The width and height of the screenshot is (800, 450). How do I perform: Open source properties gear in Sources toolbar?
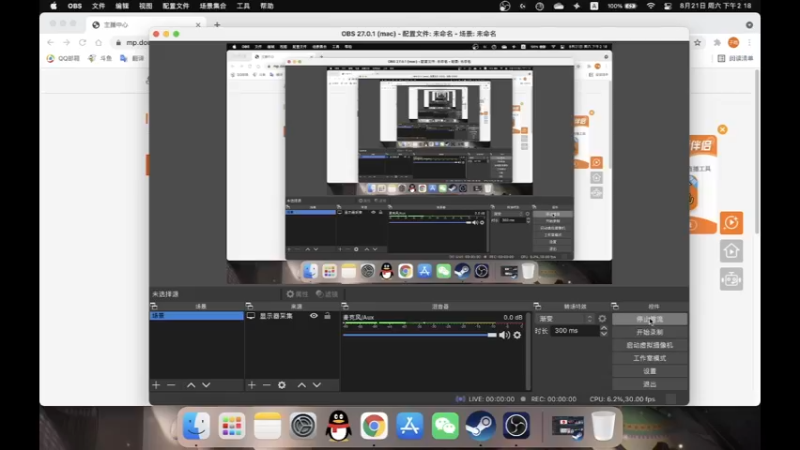pyautogui.click(x=282, y=385)
